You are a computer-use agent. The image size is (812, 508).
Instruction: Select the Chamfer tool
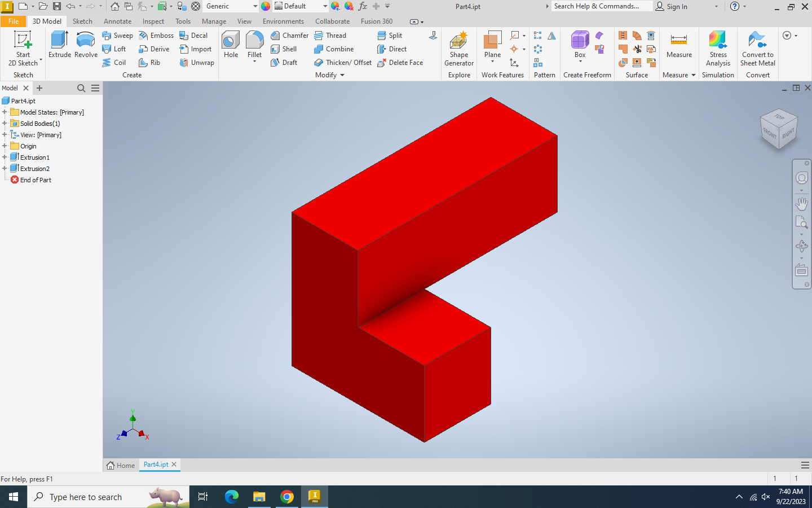289,36
